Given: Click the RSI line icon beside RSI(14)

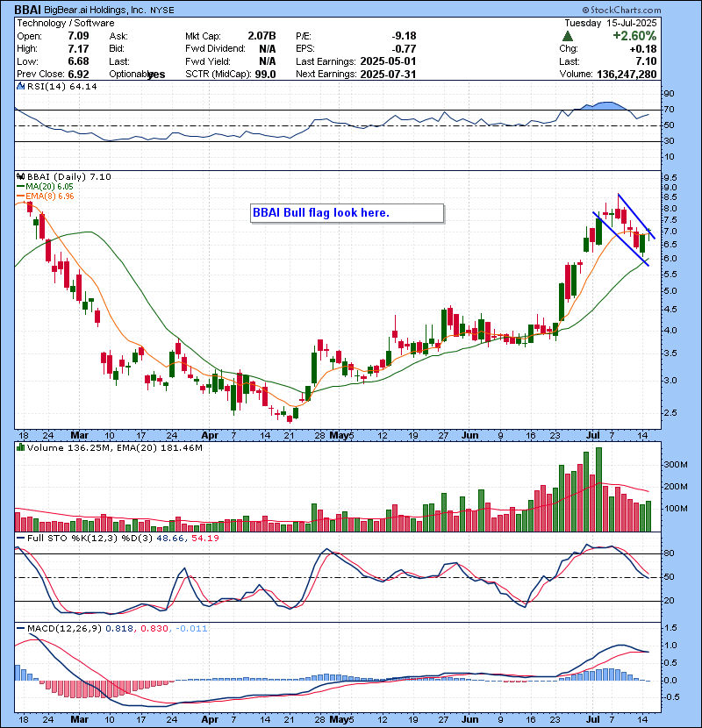Looking at the screenshot, I should [x=20, y=86].
